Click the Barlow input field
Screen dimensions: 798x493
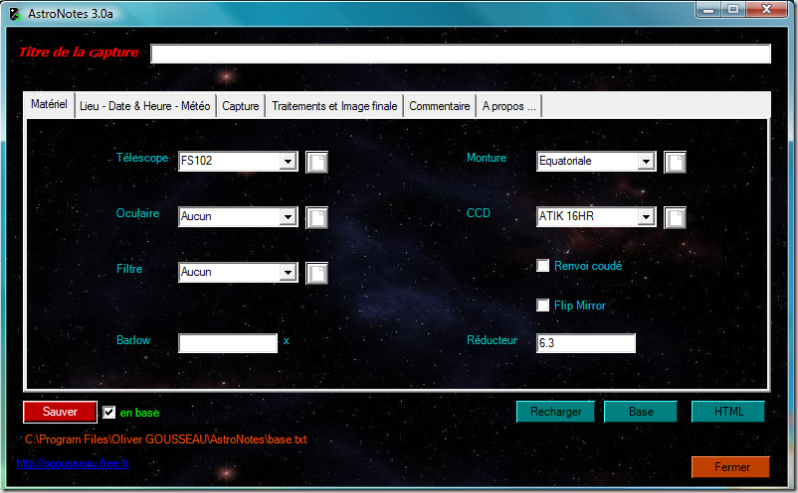coord(227,343)
